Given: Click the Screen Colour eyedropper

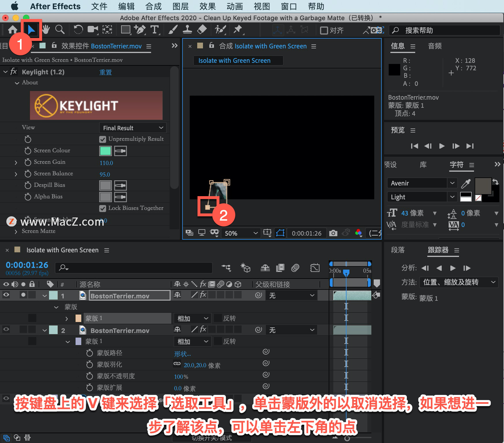Looking at the screenshot, I should point(121,151).
